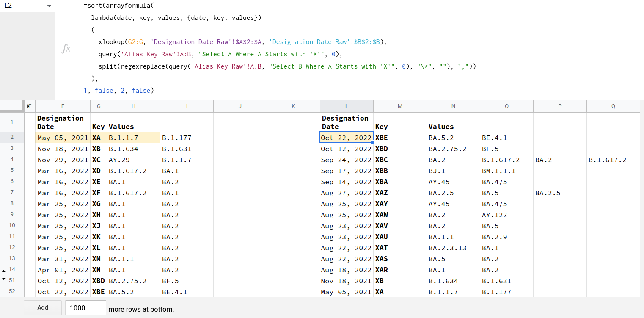Screen dimensions: 644x318
Task: Click BA.2.5 in column P
Action: (x=560, y=193)
